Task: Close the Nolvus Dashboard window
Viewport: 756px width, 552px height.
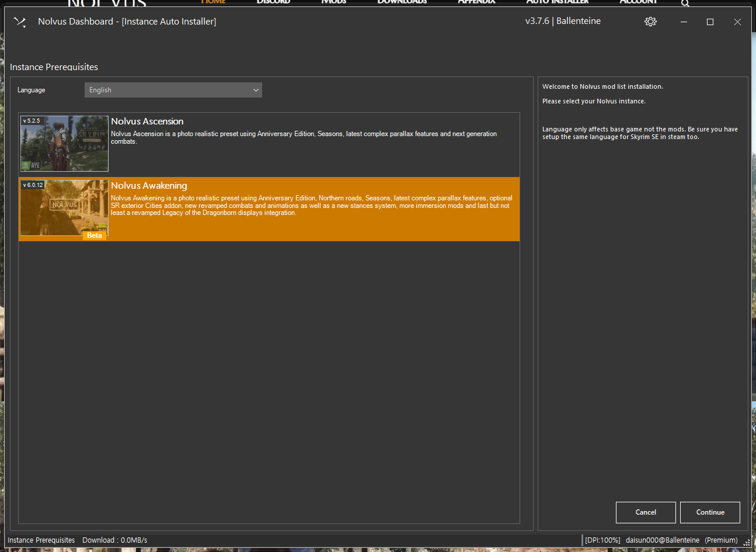Action: 737,22
